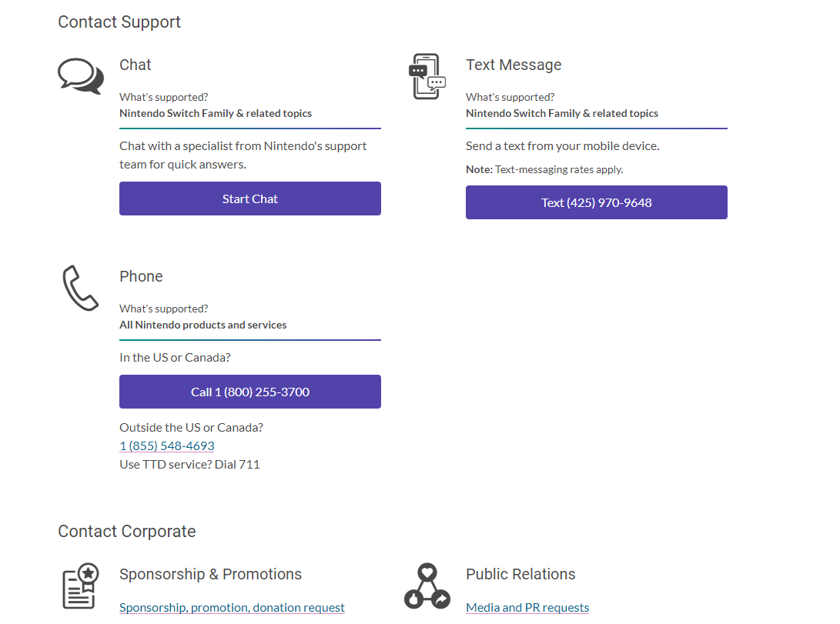Tap the Text (425) 970-9648 button
Screen dimensions: 840x624
click(x=596, y=202)
